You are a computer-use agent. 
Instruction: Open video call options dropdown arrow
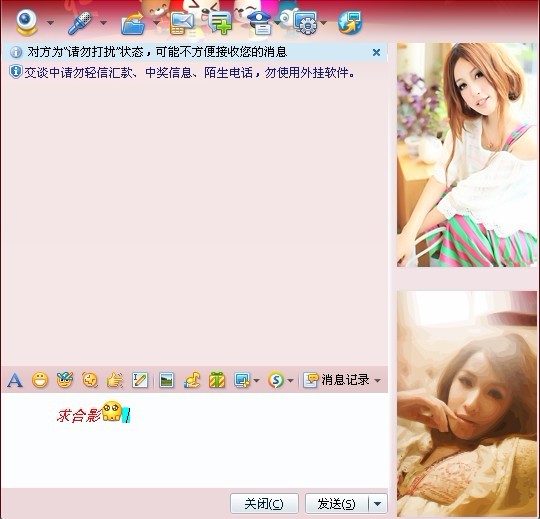(x=50, y=23)
